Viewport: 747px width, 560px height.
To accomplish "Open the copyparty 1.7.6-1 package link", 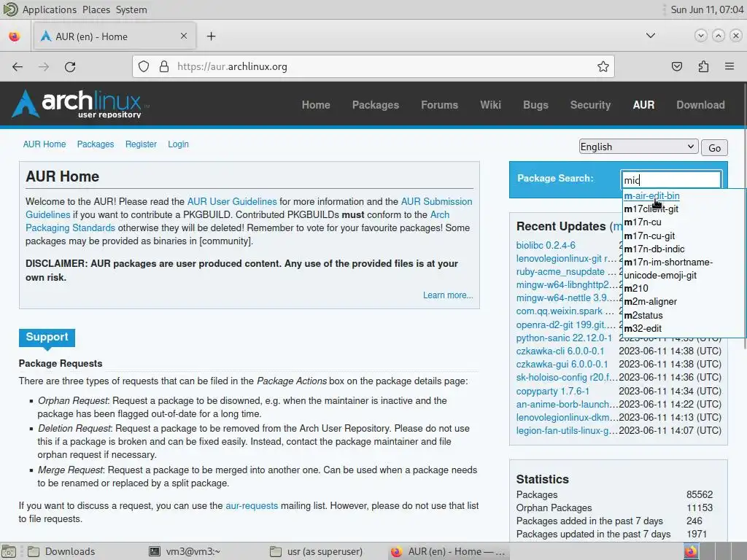I will tap(553, 392).
